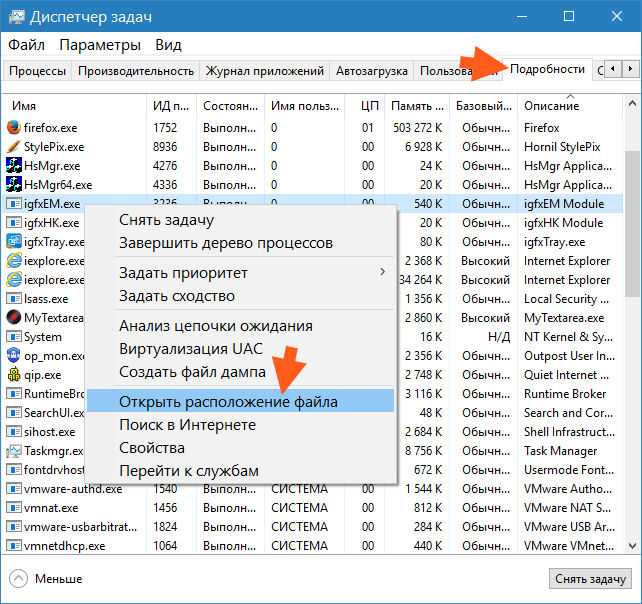The image size is (642, 604).
Task: Choose Поиск в Интернете
Action: pos(240,425)
